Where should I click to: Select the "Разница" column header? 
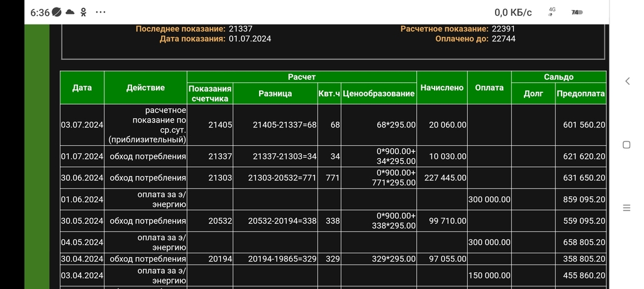[x=275, y=94]
